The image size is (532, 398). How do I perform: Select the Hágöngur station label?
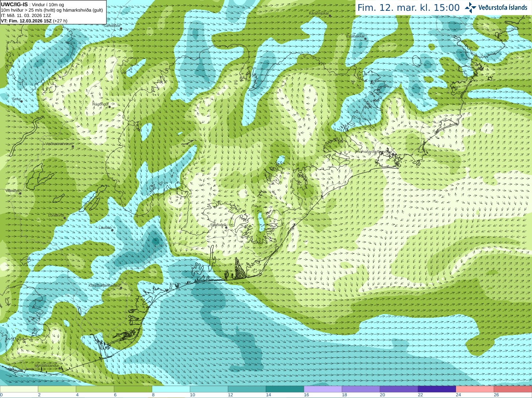tap(100, 104)
